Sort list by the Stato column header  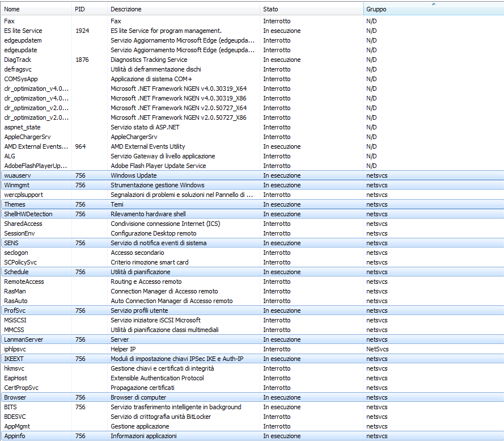[x=311, y=9]
